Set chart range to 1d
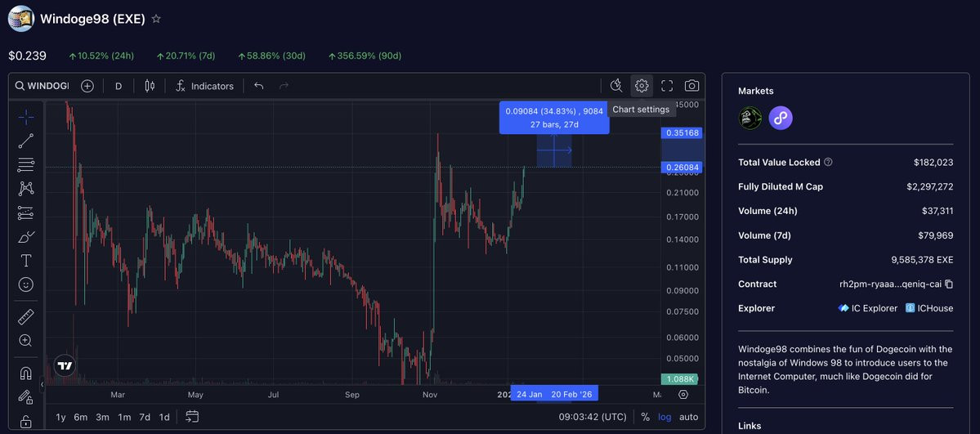 (163, 417)
